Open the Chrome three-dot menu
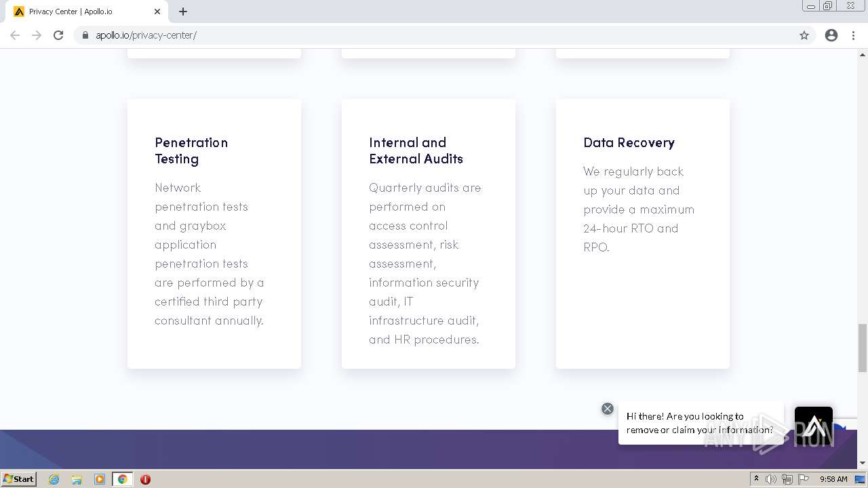This screenshot has height=488, width=868. [x=853, y=35]
